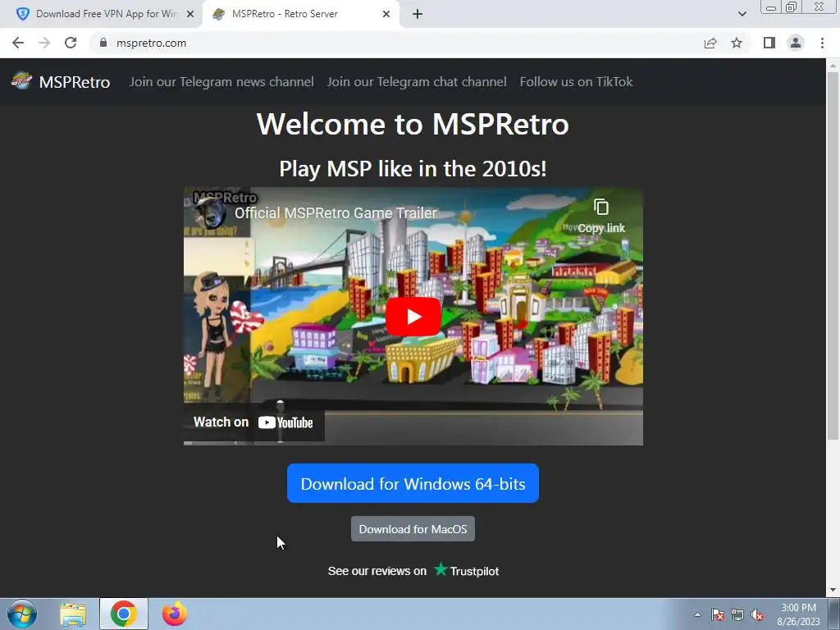Share this page using the share icon
Image resolution: width=840 pixels, height=630 pixels.
(710, 43)
